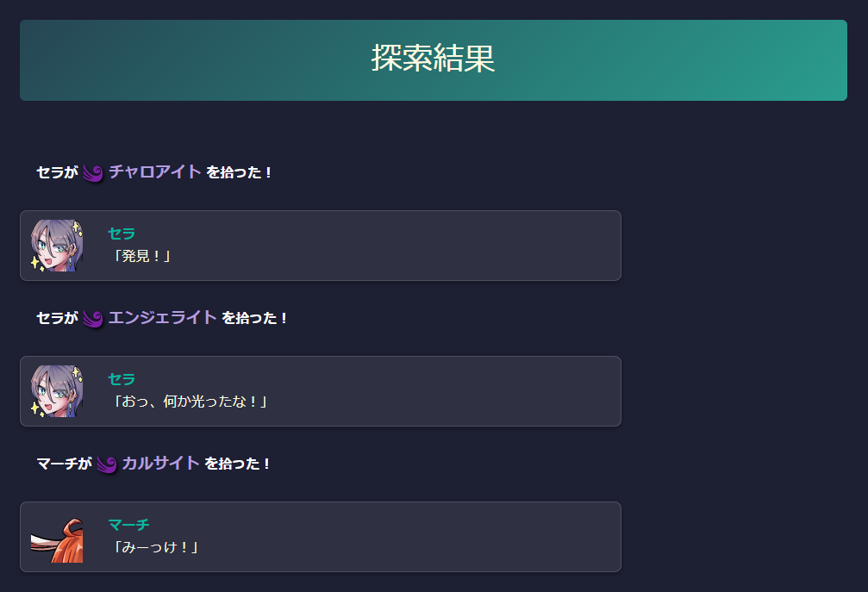Image resolution: width=868 pixels, height=592 pixels.
Task: Click マーチ's avatar portrait
Action: point(57,540)
